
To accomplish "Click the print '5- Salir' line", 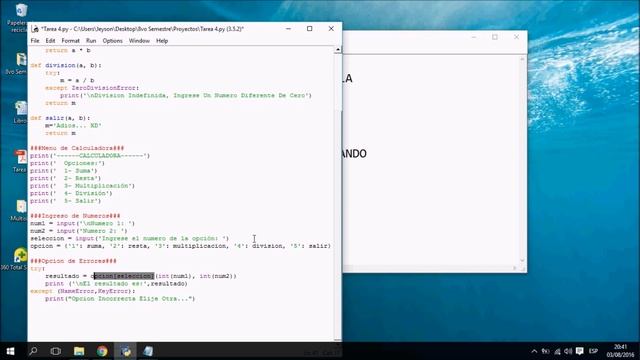I will (x=66, y=201).
